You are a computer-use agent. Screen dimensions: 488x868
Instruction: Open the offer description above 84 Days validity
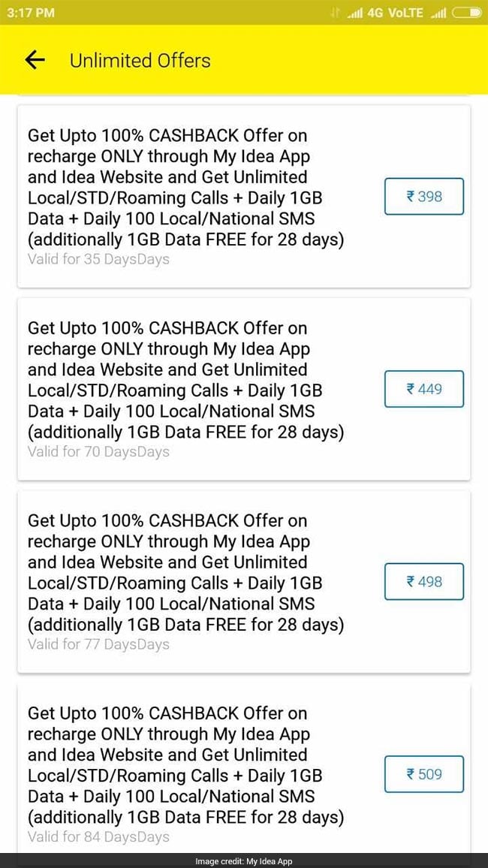point(185,765)
